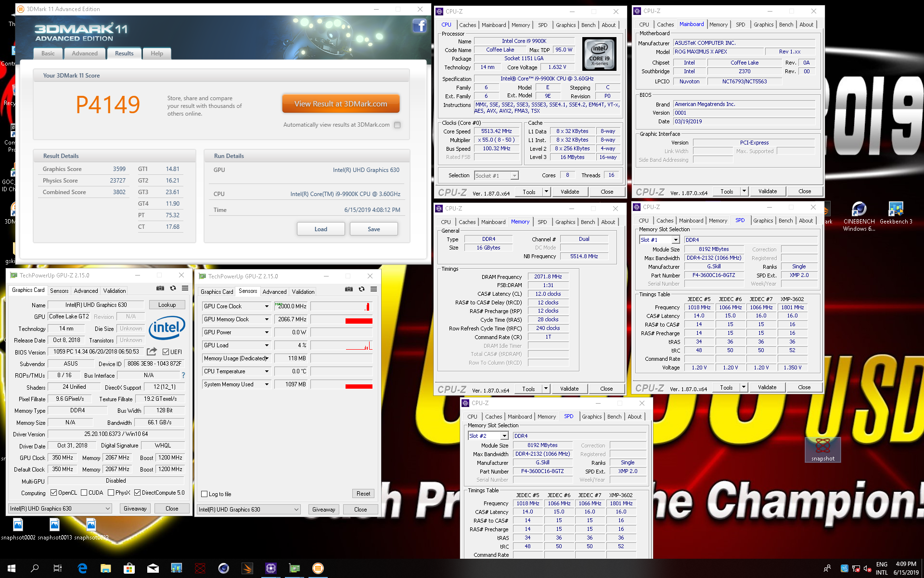924x578 pixels.
Task: Click network disconnected icon in system tray
Action: coord(856,568)
